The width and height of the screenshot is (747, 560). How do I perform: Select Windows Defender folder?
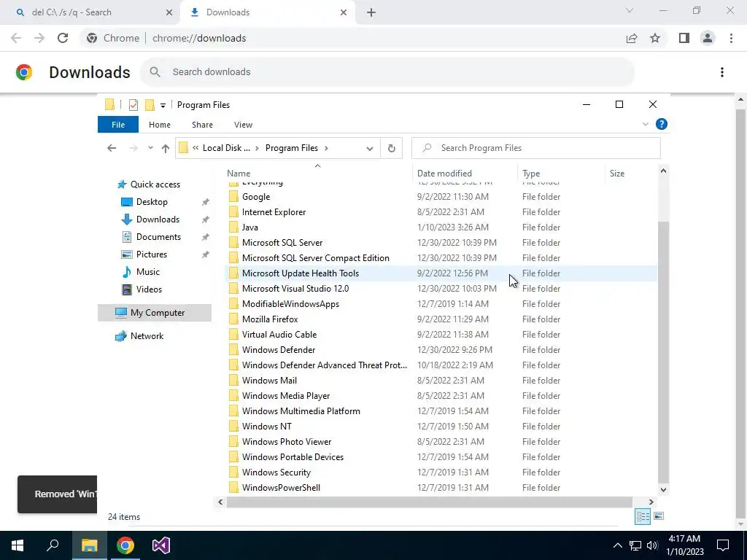[x=278, y=350]
